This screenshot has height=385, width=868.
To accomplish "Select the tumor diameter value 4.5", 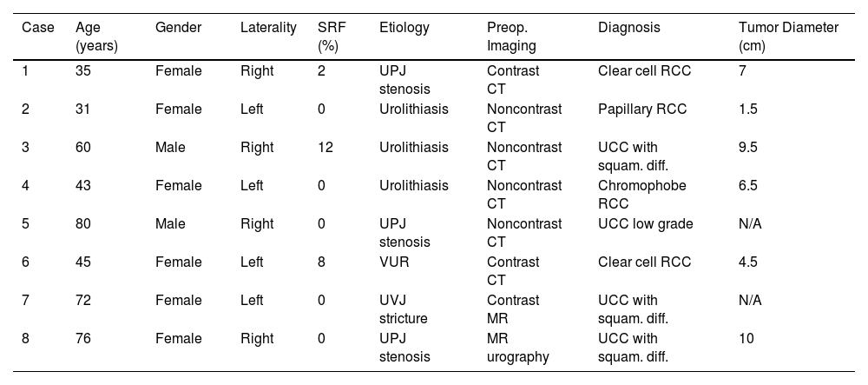I will [747, 262].
